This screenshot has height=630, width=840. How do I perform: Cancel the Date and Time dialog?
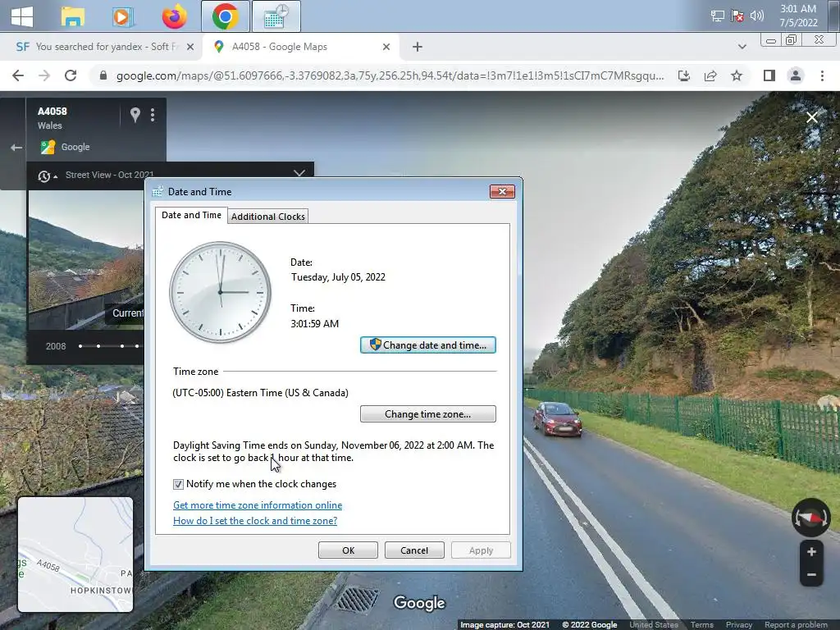pyautogui.click(x=414, y=550)
